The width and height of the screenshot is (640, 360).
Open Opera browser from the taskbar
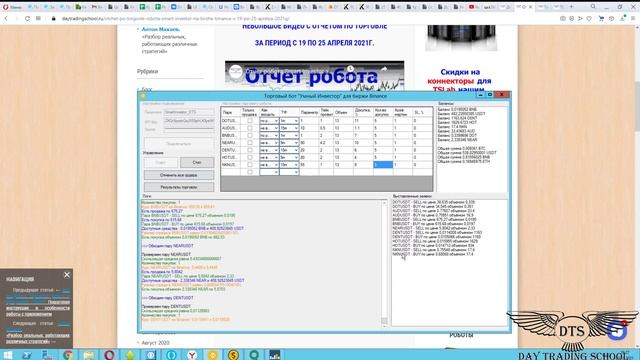pos(109,355)
